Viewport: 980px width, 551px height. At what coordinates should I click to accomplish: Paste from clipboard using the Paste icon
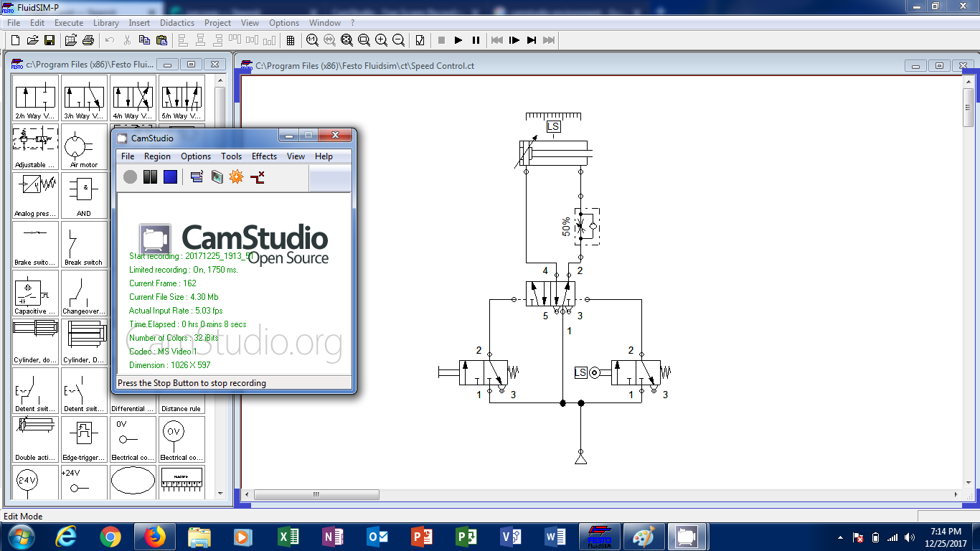coord(161,40)
